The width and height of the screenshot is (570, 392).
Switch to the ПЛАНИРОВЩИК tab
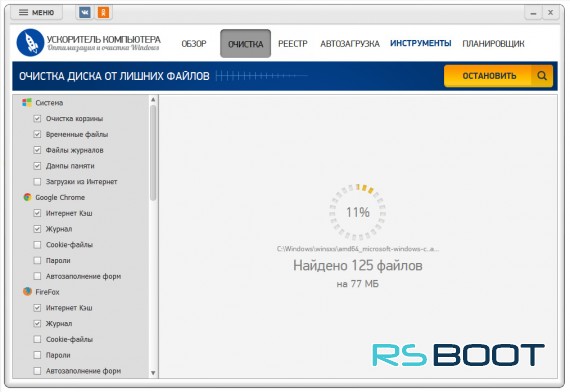[493, 44]
